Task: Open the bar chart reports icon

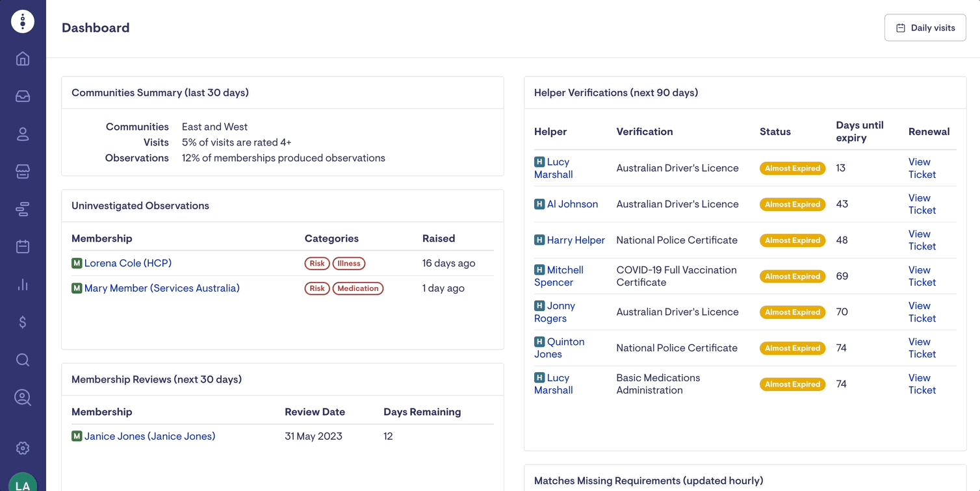Action: pos(23,284)
